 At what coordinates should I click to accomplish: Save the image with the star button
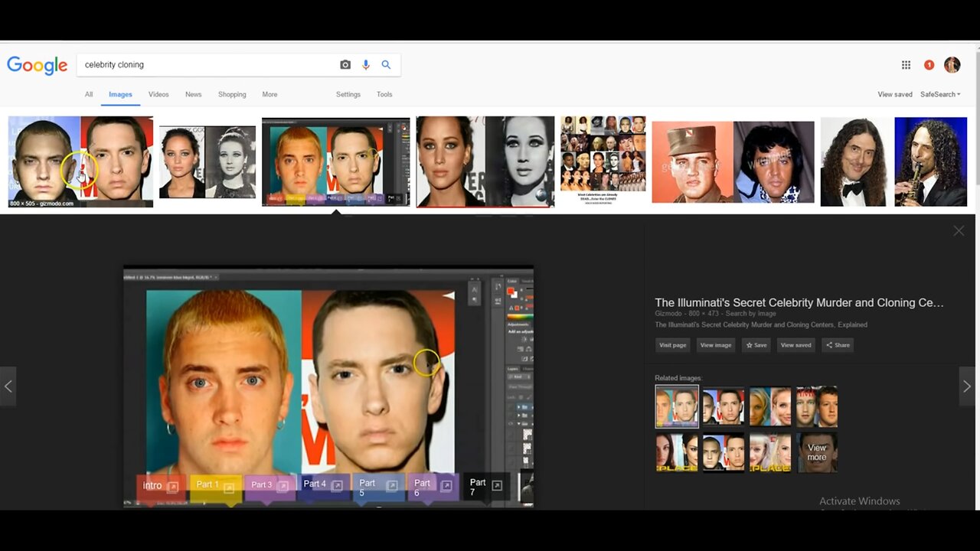click(x=756, y=345)
